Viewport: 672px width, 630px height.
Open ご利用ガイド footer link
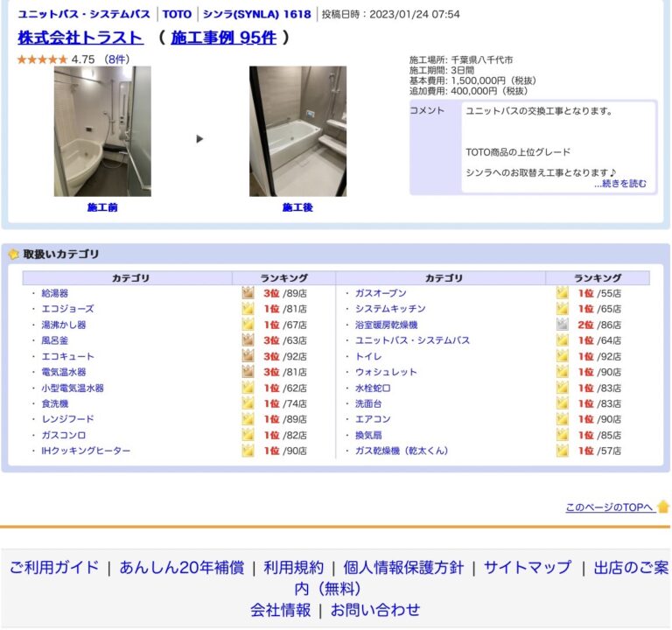pyautogui.click(x=54, y=567)
